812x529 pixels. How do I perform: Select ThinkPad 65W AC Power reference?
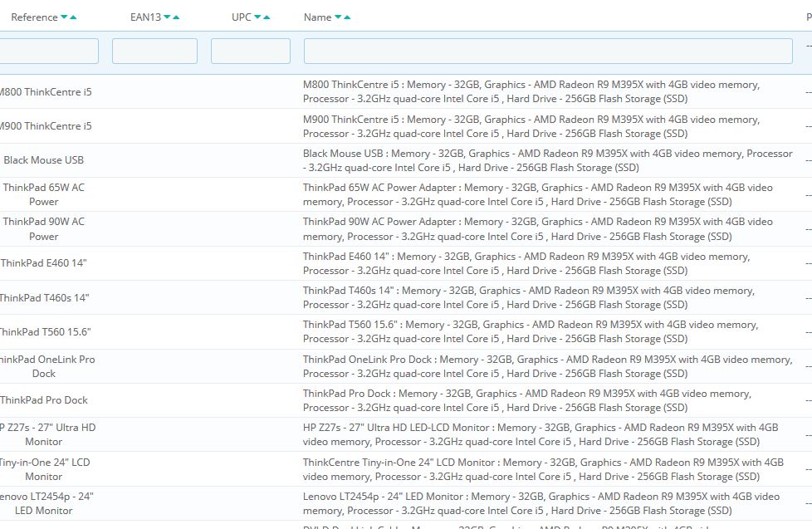43,195
